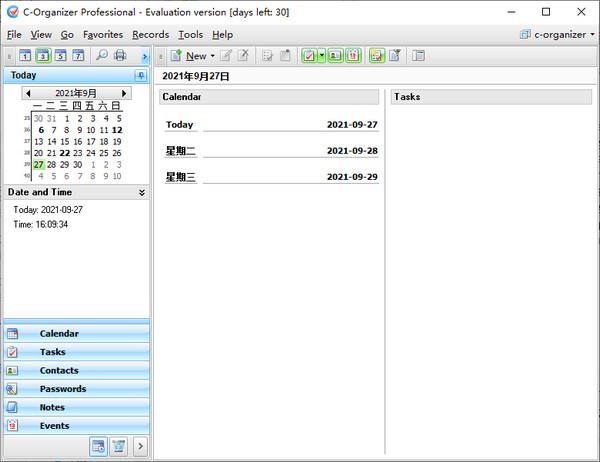This screenshot has height=462, width=600.
Task: Click the 2021年9月 month header
Action: [x=76, y=93]
